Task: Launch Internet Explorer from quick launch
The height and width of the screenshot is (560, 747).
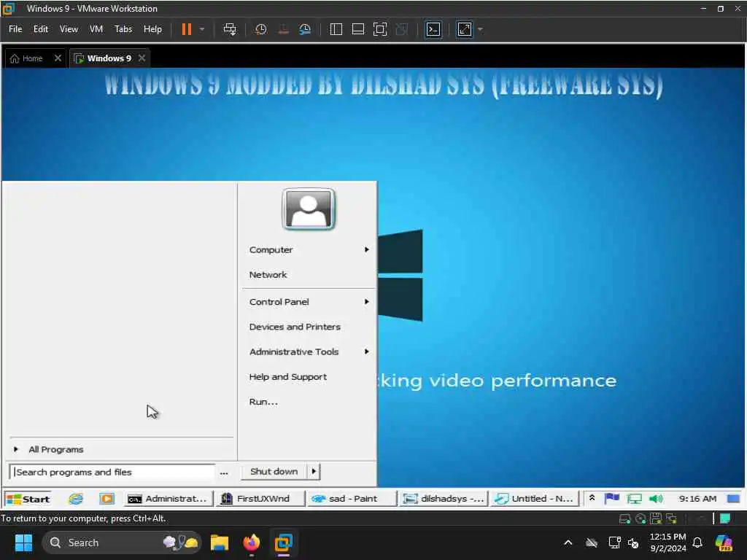Action: coord(75,499)
